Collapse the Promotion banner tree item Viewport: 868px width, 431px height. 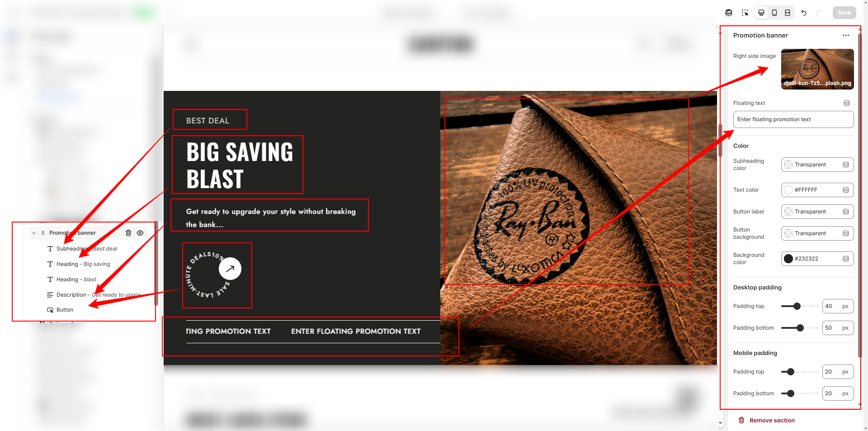coord(34,233)
